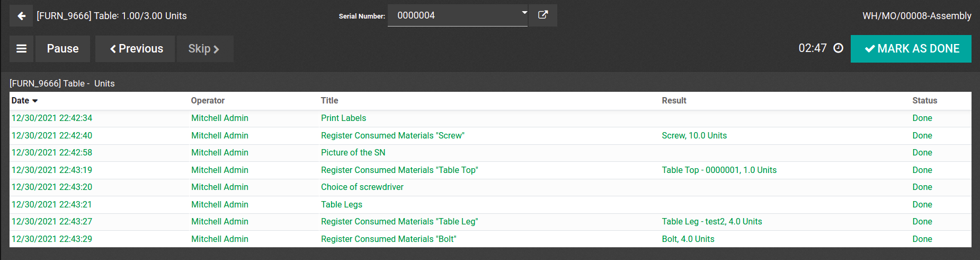
Task: Click the Bolt, 4.0 Units result
Action: (x=688, y=239)
